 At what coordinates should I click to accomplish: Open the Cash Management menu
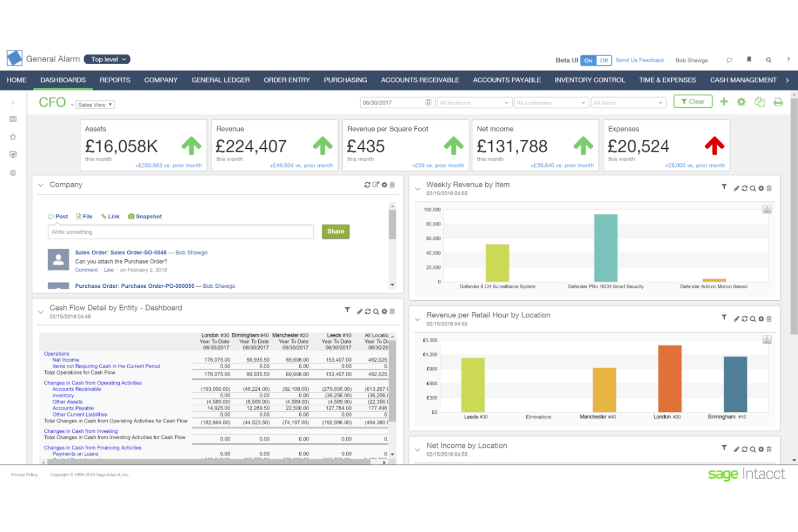pyautogui.click(x=743, y=80)
